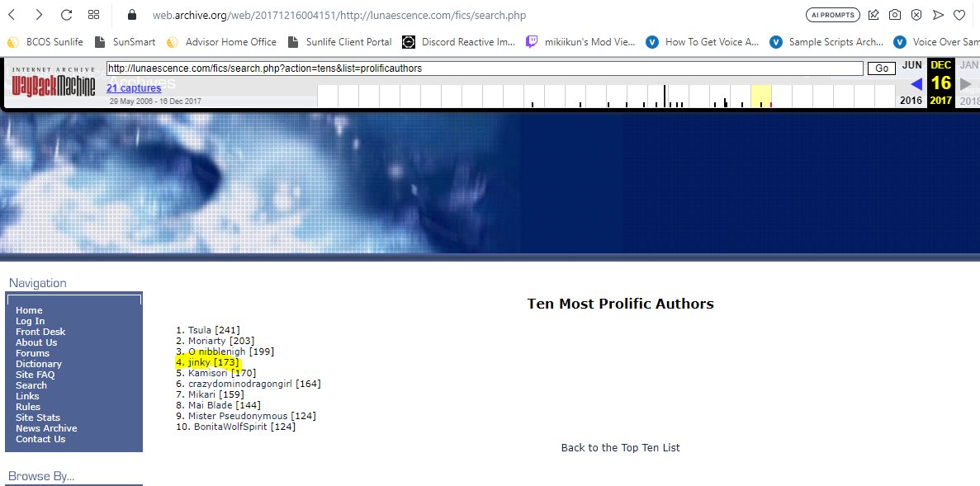The width and height of the screenshot is (980, 486).
Task: Click the browser address bar URL
Action: point(339,15)
